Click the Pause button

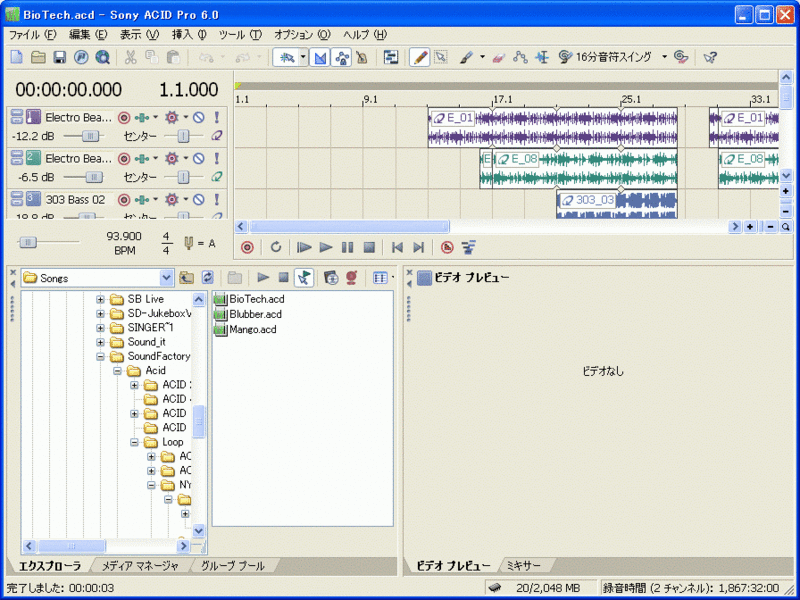pyautogui.click(x=347, y=247)
